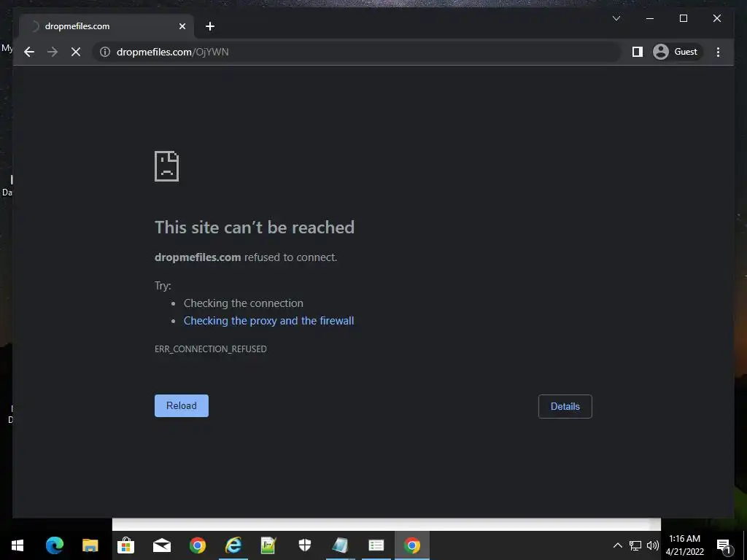Reload the unreachable page
Image resolution: width=747 pixels, height=560 pixels.
182,405
